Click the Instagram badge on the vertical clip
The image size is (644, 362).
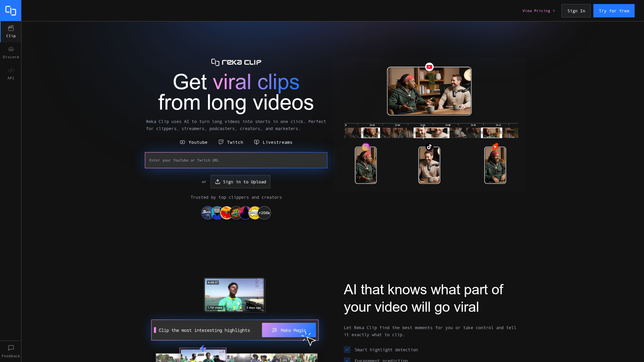[366, 147]
